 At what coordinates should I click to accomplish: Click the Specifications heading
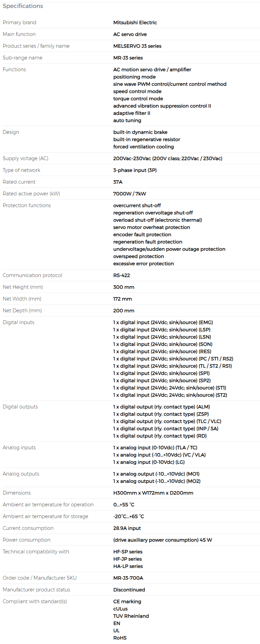pyautogui.click(x=23, y=6)
